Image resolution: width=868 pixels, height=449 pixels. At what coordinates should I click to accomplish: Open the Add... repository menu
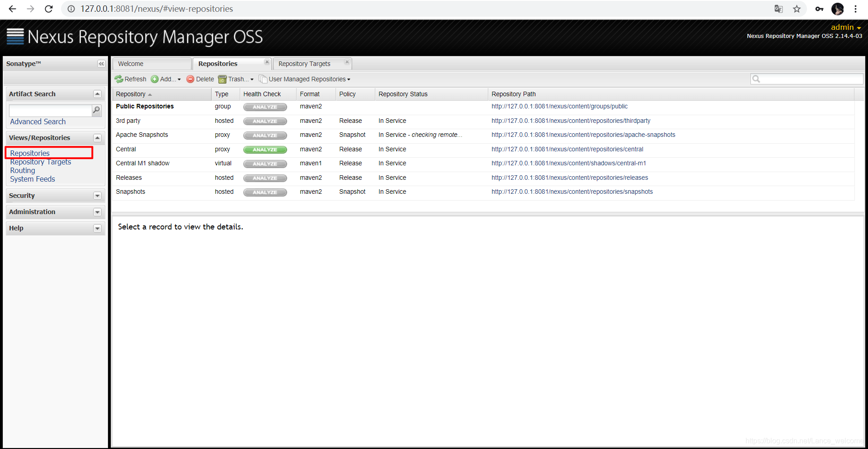coord(166,79)
